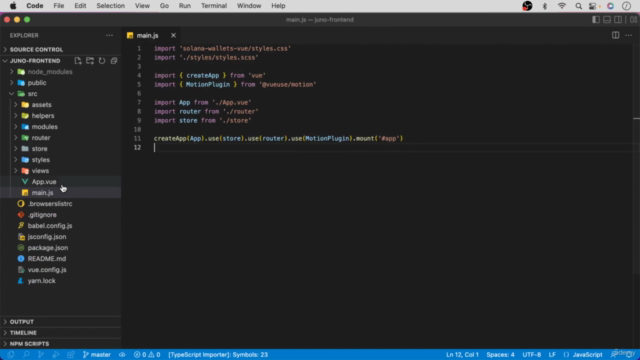The height and width of the screenshot is (360, 640).
Task: Toggle primary sidebar visibility in title bar
Action: 596,20
